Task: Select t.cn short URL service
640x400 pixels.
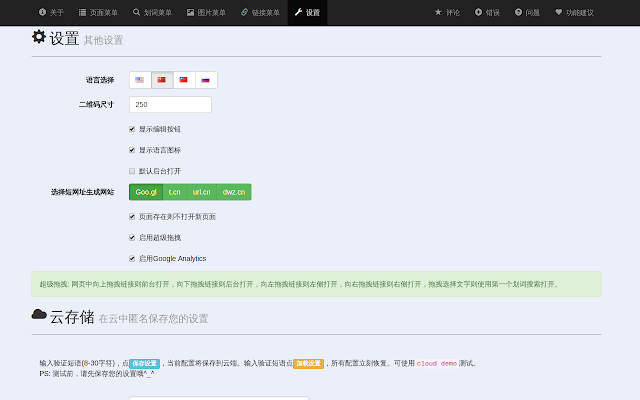Action: coord(174,192)
